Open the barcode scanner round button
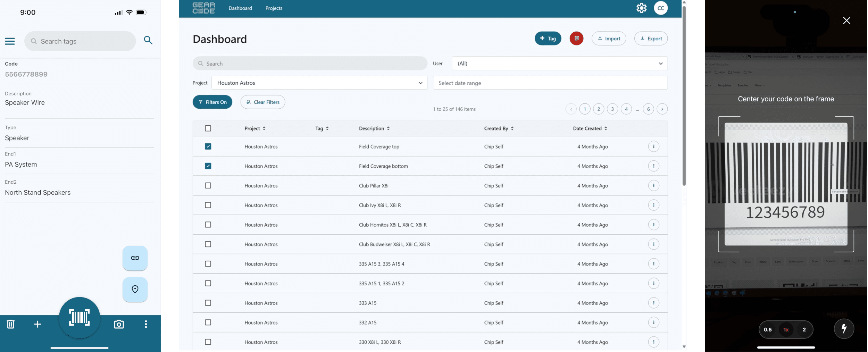 [80, 317]
